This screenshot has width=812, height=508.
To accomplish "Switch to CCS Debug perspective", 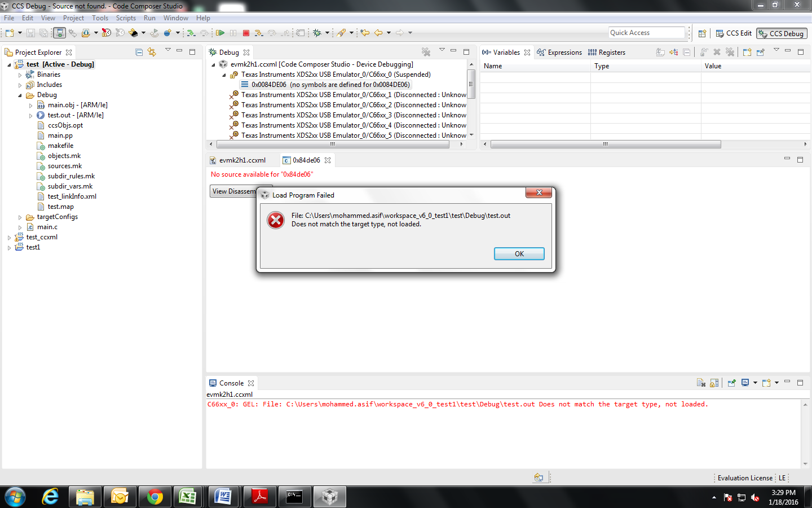I will [x=782, y=33].
